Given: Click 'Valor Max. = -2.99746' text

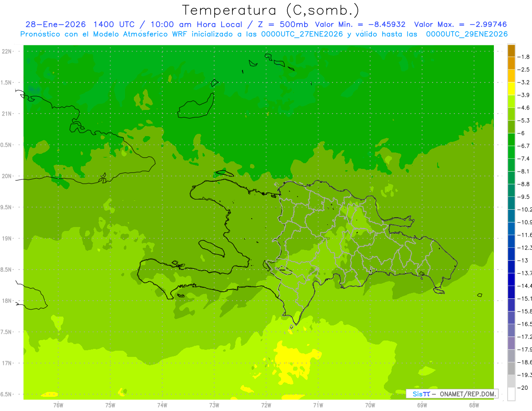Looking at the screenshot, I should pos(460,24).
